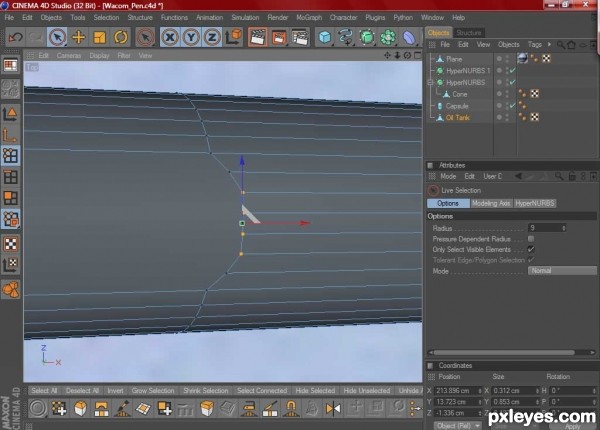Click the coordinate system cube icon

[x=234, y=37]
